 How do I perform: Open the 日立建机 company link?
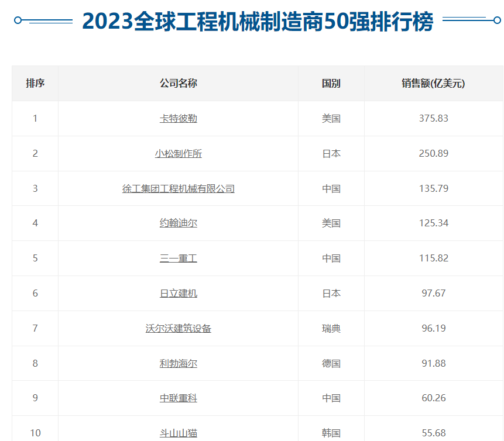[179, 293]
